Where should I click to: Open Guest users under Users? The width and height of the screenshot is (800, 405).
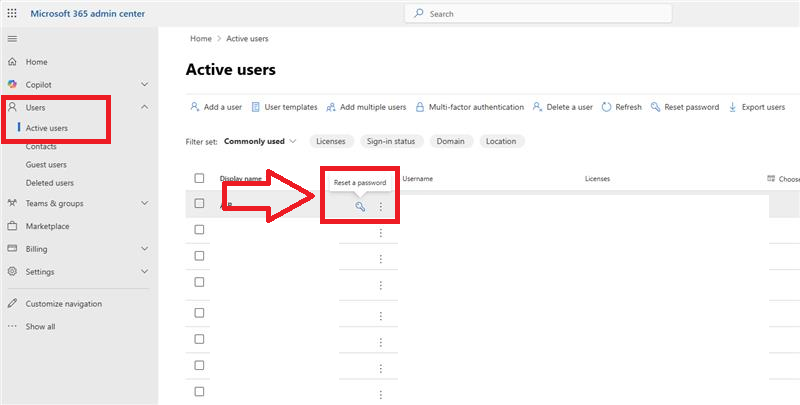click(x=46, y=165)
